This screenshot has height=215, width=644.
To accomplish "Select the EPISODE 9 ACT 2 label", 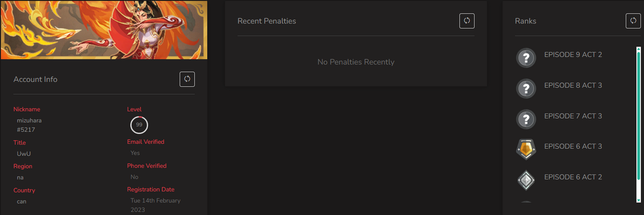I will pyautogui.click(x=573, y=55).
